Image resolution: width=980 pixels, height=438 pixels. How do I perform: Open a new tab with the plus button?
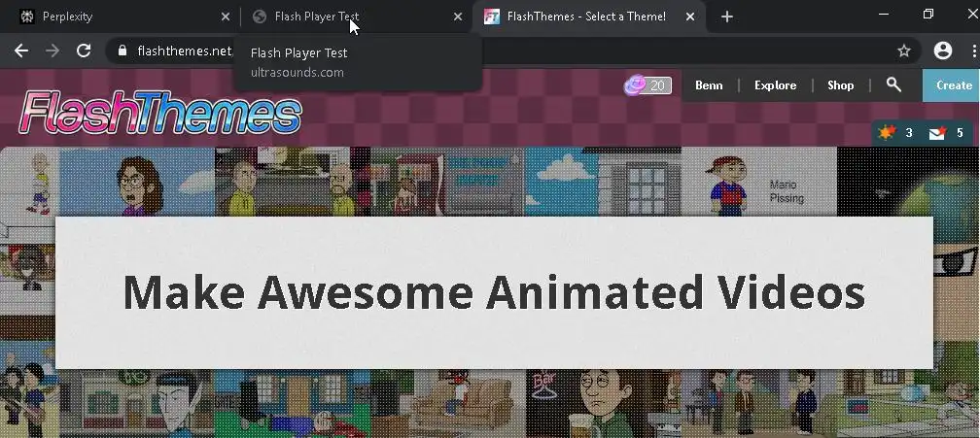coord(727,17)
